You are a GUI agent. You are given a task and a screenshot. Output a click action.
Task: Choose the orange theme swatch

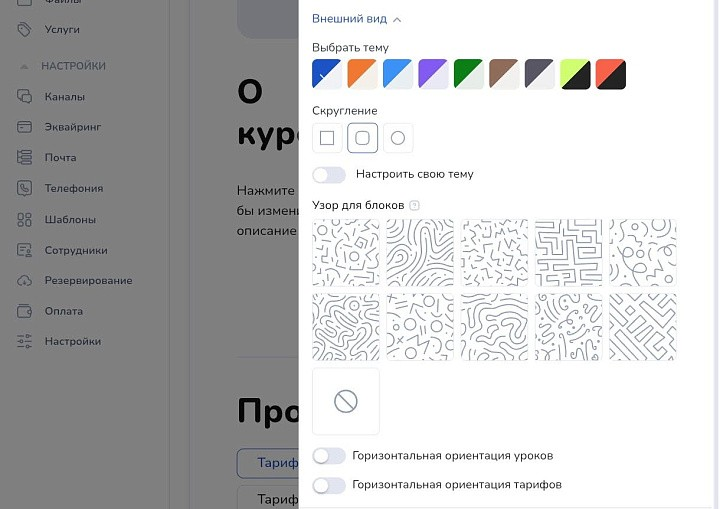[x=362, y=74]
